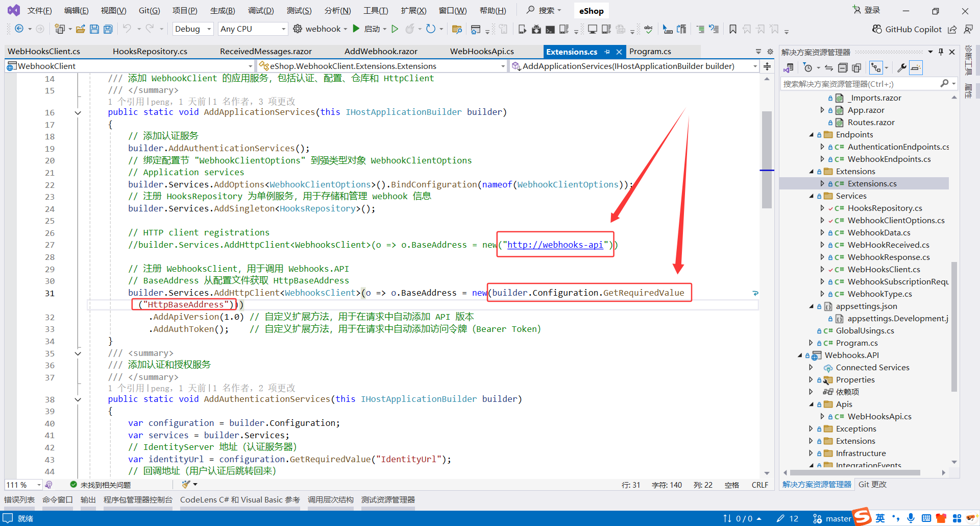Click the microphone icon in the input-method bar

(911, 518)
